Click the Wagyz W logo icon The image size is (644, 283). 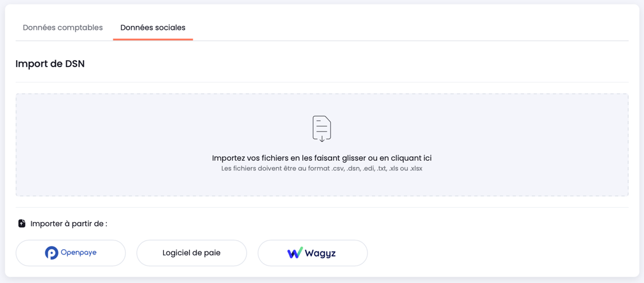295,253
